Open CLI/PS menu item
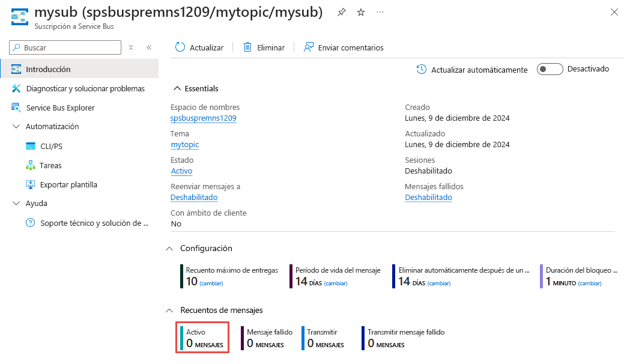The image size is (627, 364). (51, 146)
